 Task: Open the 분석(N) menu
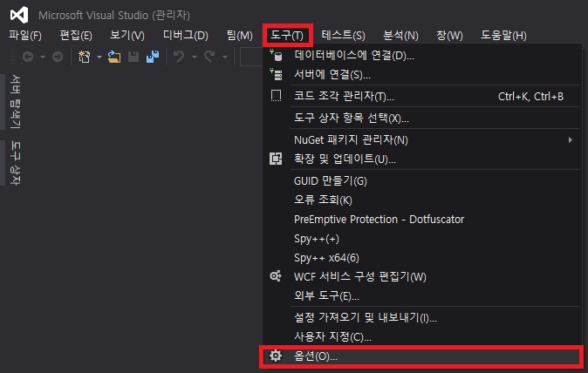(x=400, y=36)
